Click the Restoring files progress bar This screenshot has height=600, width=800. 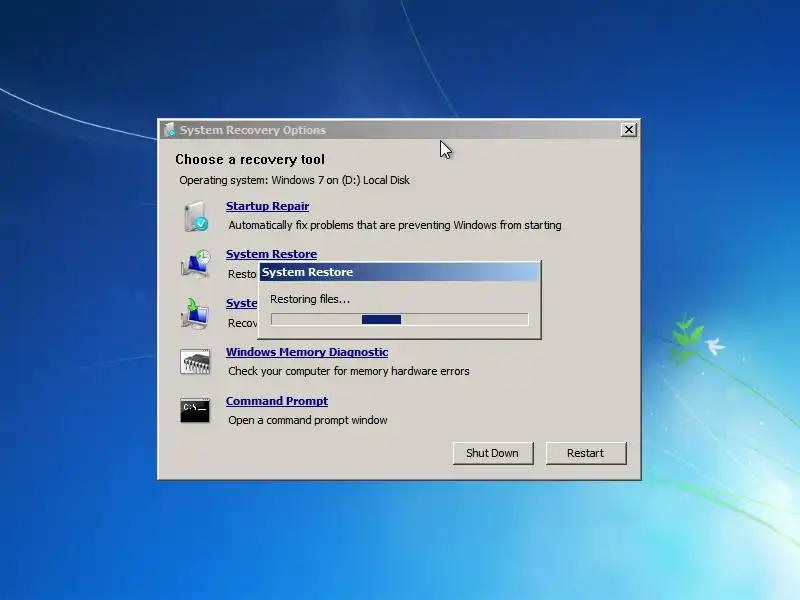click(399, 319)
